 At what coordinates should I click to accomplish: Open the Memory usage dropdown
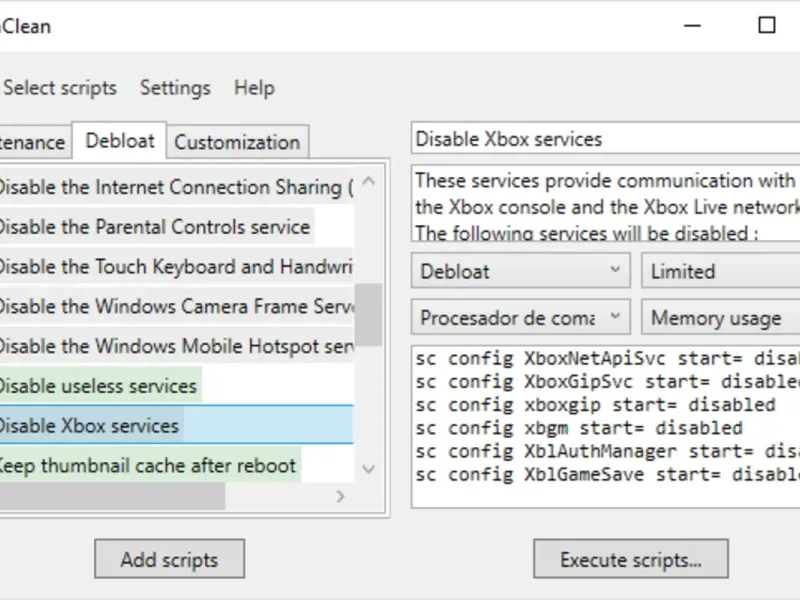[x=720, y=318]
